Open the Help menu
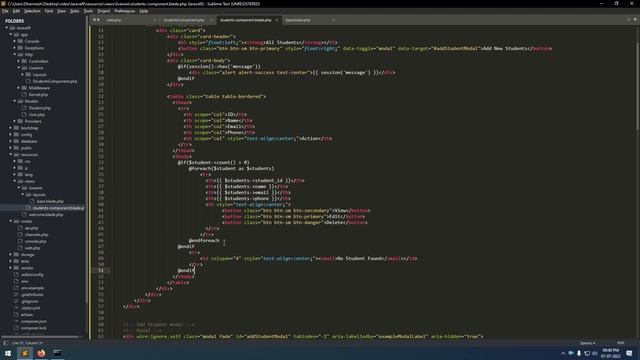The height and width of the screenshot is (360, 640). pyautogui.click(x=144, y=11)
